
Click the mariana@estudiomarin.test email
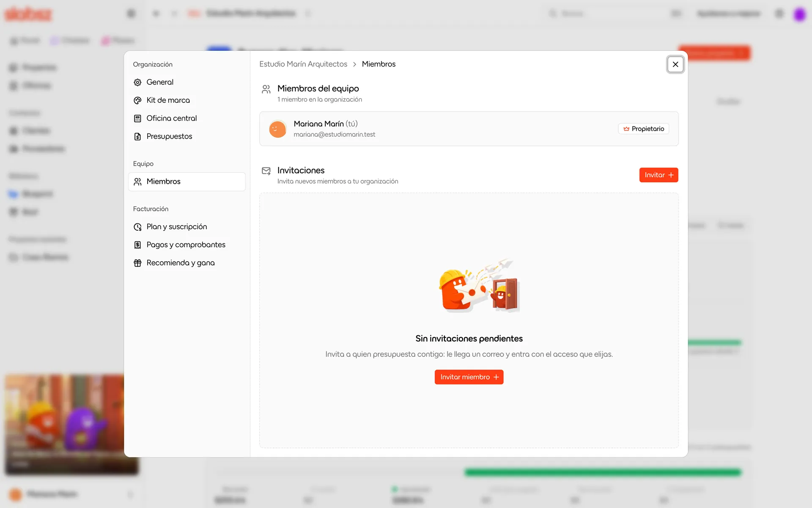[x=334, y=134]
